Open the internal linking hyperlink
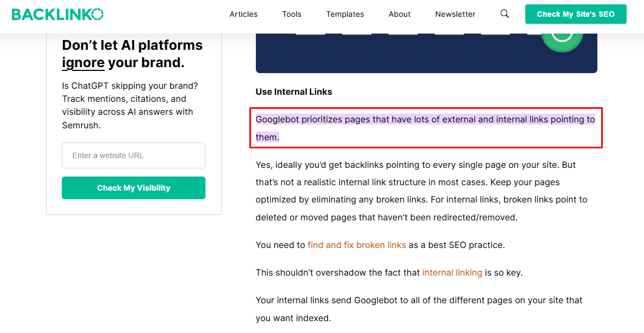The width and height of the screenshot is (644, 333). [x=452, y=272]
